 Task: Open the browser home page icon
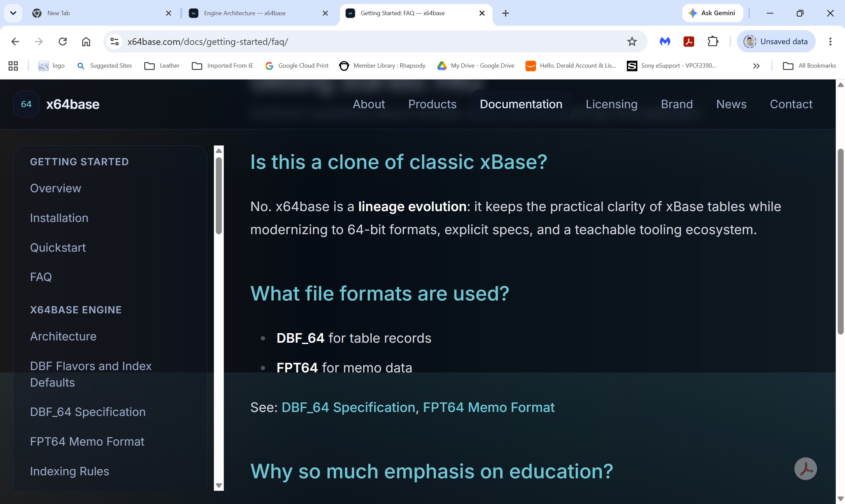[86, 42]
